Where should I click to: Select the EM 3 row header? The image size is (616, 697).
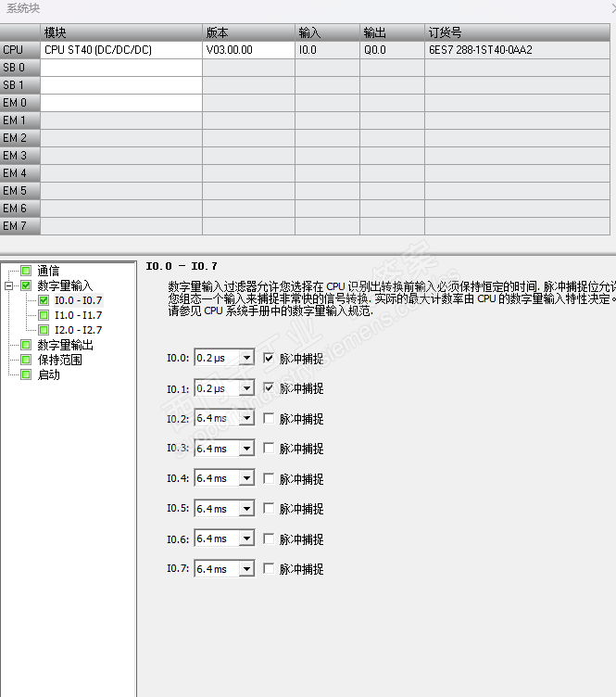pyautogui.click(x=20, y=156)
